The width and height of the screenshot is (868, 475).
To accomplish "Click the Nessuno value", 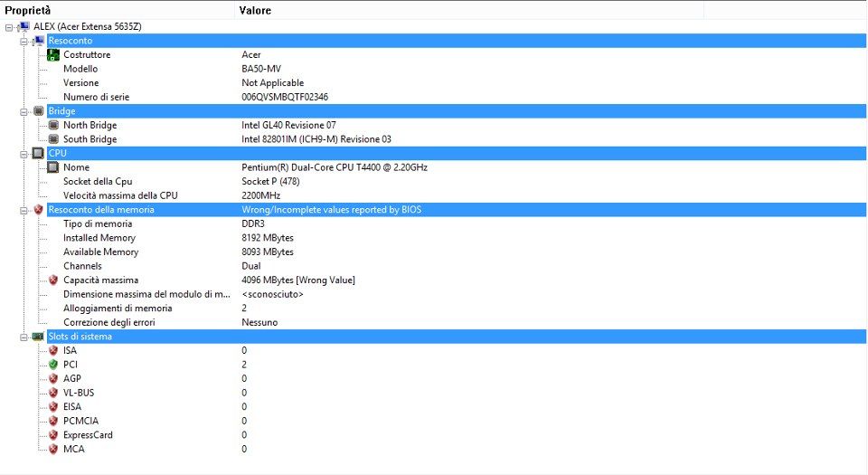I will 259,322.
